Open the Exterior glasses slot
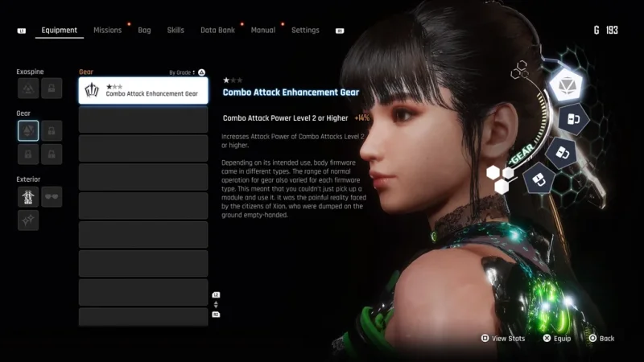This screenshot has height=362, width=644. pos(52,196)
